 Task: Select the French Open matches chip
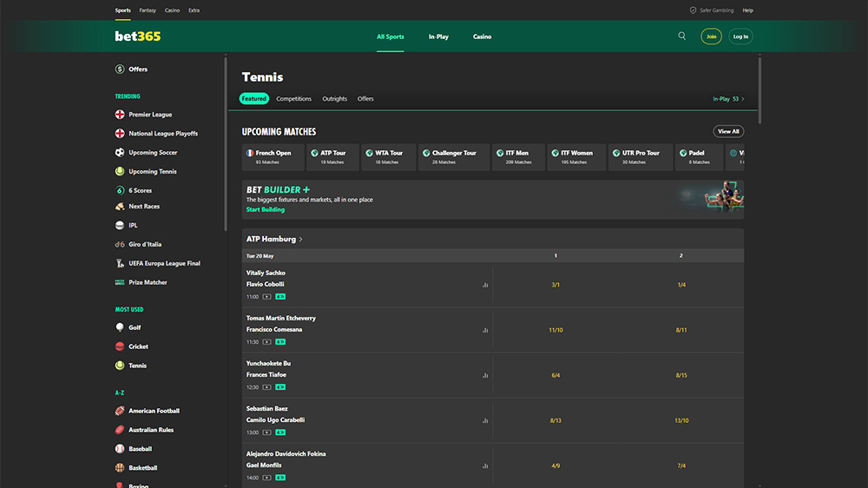pyautogui.click(x=273, y=157)
